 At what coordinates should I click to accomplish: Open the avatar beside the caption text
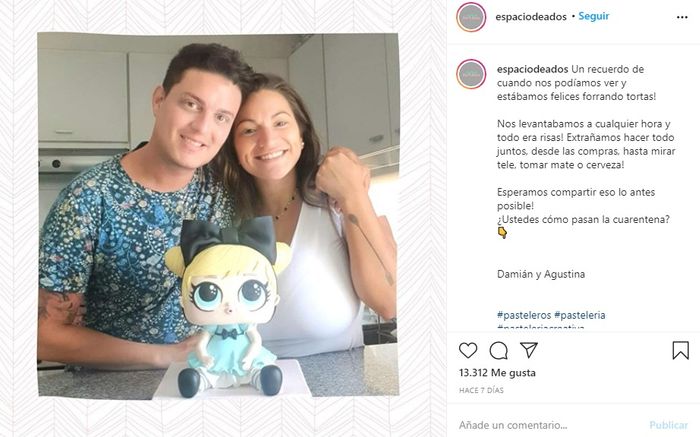pos(471,74)
